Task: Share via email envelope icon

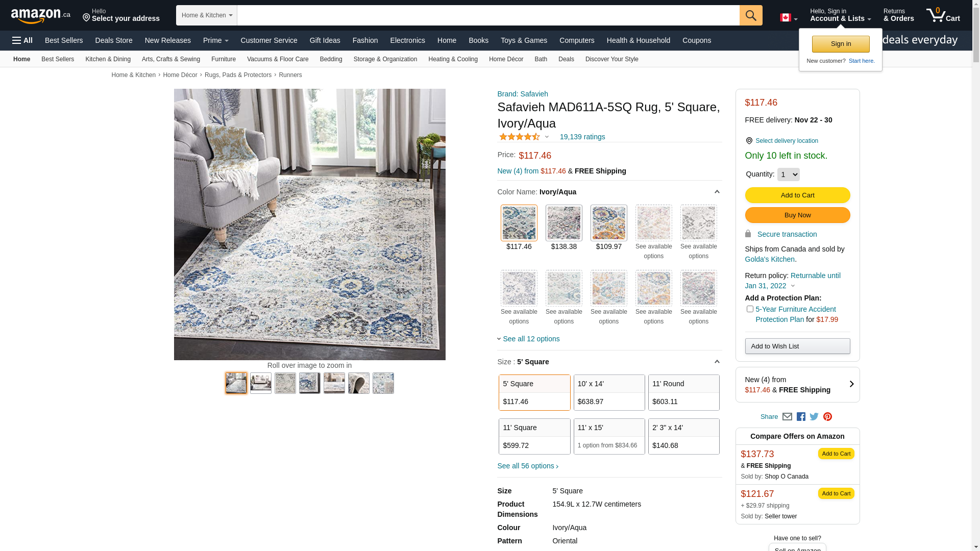Action: 787,417
